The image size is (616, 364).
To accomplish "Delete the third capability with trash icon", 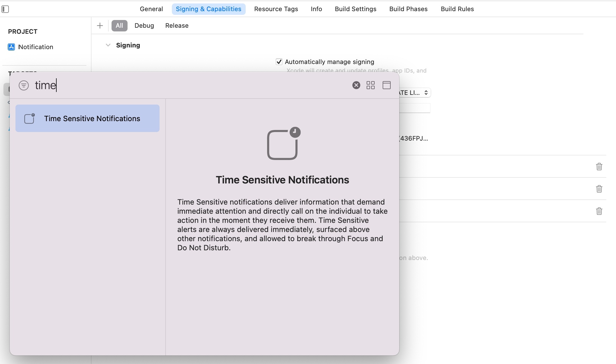I will click(x=599, y=211).
